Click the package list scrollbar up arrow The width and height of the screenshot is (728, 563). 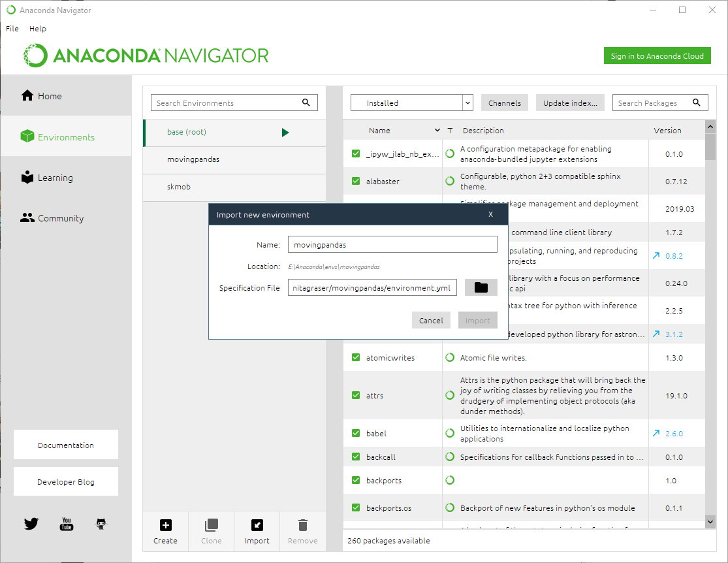coord(710,126)
